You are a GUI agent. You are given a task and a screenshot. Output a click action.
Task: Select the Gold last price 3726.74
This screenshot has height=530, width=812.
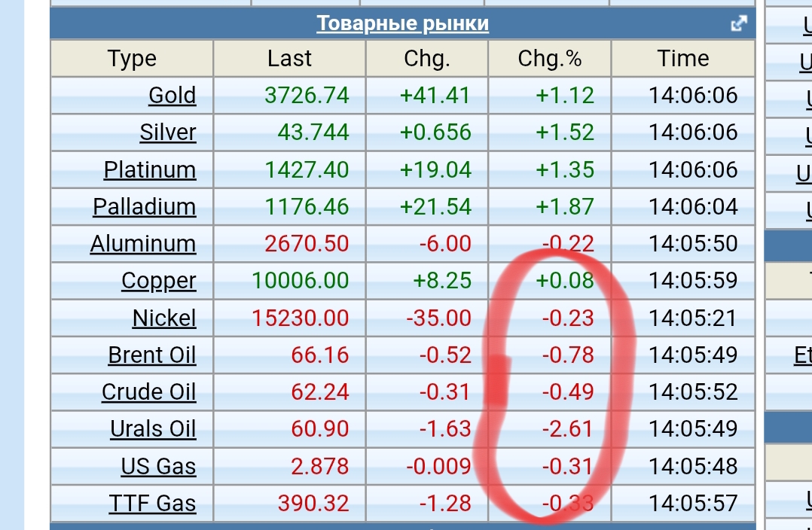pos(307,96)
